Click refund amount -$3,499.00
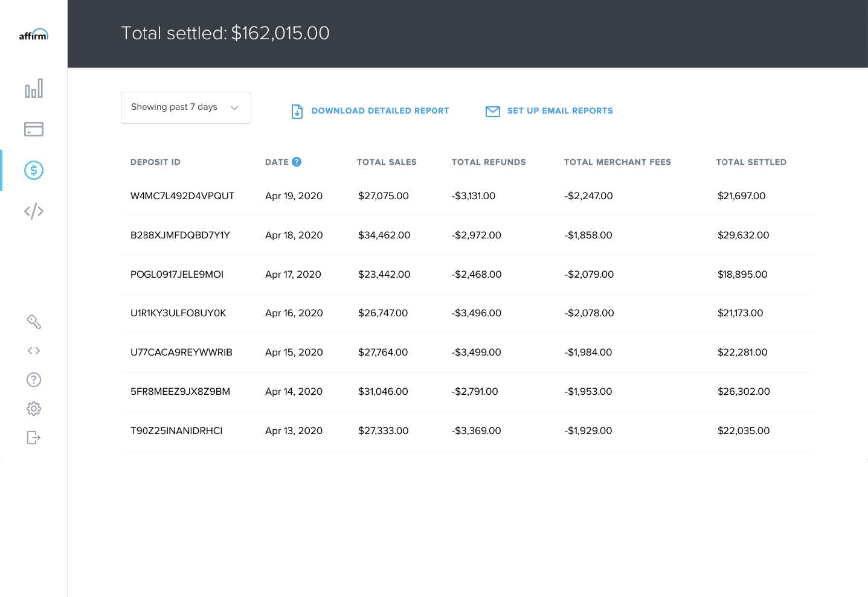The width and height of the screenshot is (868, 597). tap(477, 353)
